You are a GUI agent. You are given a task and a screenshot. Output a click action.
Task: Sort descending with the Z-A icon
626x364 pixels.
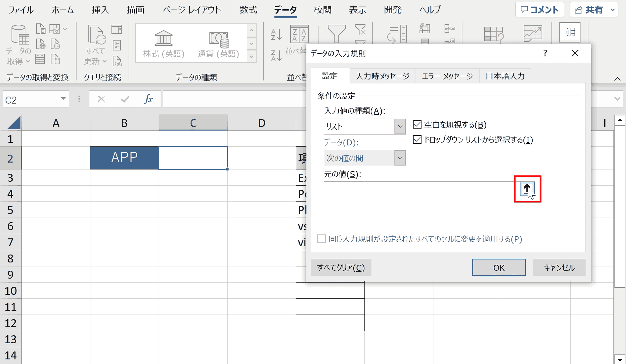pos(276,55)
